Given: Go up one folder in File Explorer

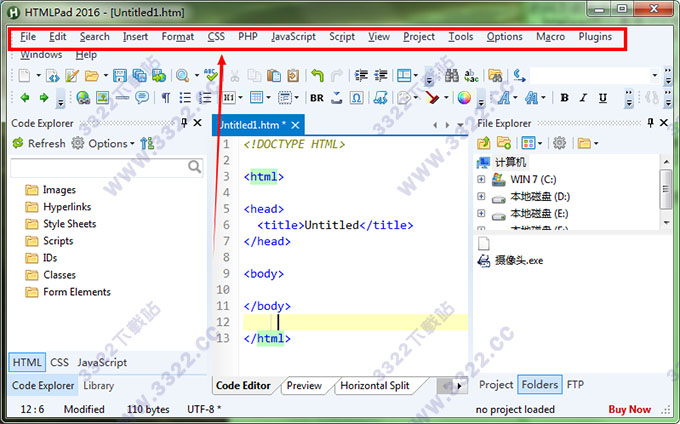Looking at the screenshot, I should [484, 143].
